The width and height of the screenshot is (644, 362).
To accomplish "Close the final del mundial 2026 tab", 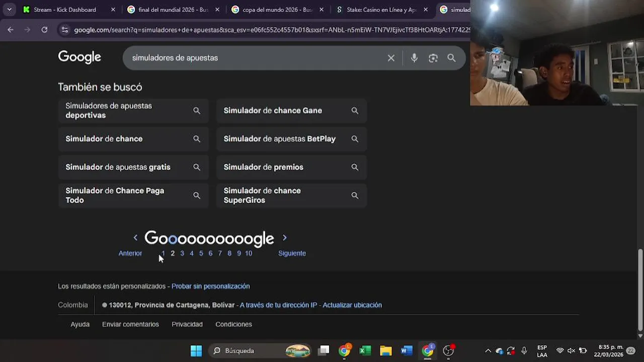I will click(x=217, y=10).
